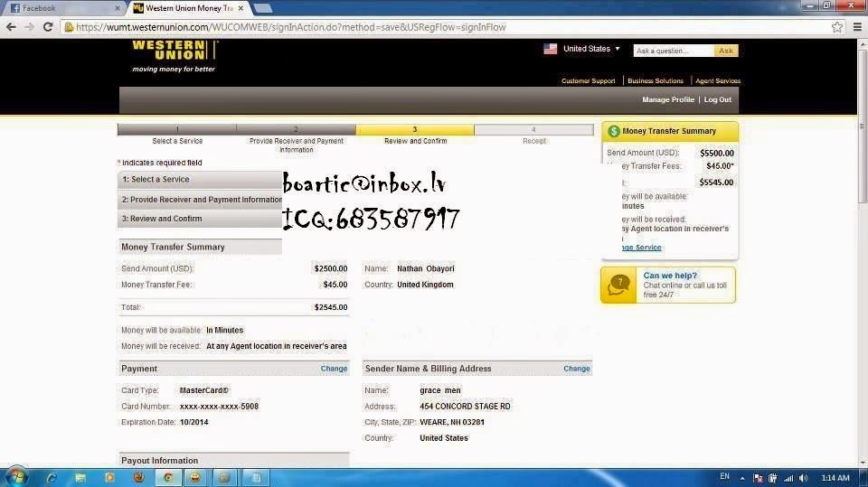This screenshot has width=868, height=487.
Task: Click the chat bubble help icon
Action: pos(618,285)
